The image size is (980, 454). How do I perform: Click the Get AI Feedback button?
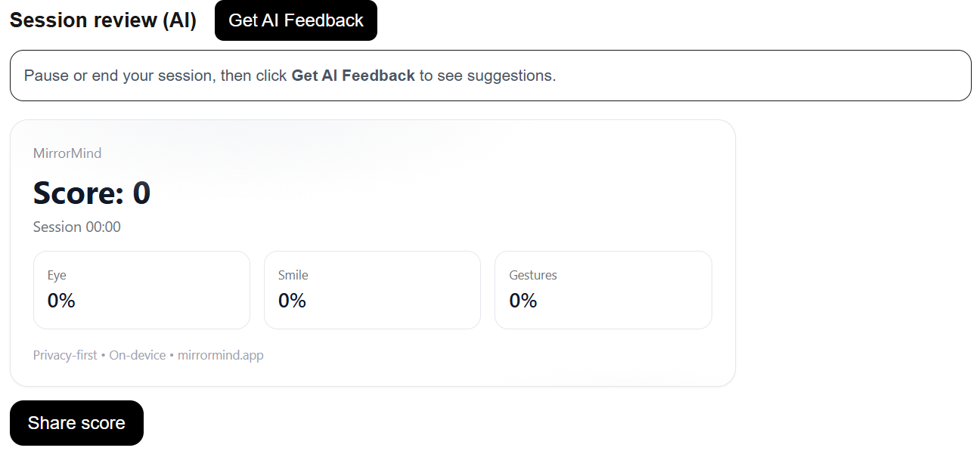coord(296,20)
